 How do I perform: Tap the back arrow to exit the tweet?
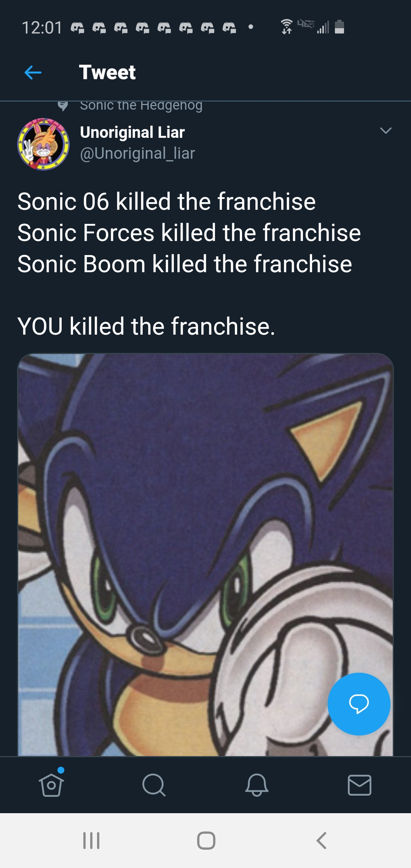click(32, 73)
